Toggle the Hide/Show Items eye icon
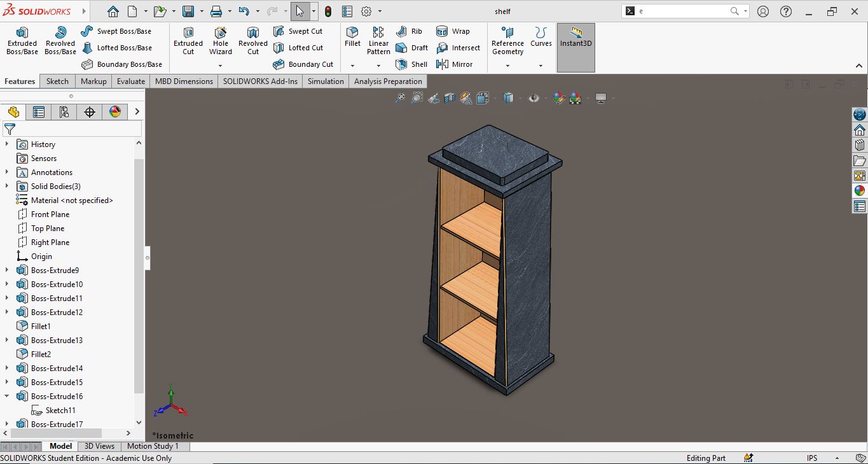 click(x=534, y=98)
